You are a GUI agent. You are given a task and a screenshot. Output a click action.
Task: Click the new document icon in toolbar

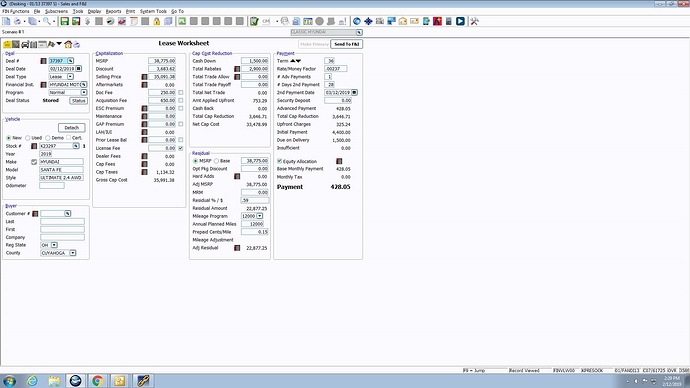tap(6, 21)
